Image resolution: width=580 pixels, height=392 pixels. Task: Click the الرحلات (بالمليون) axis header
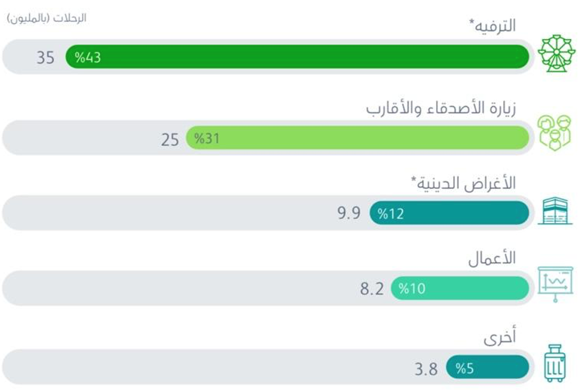(46, 18)
